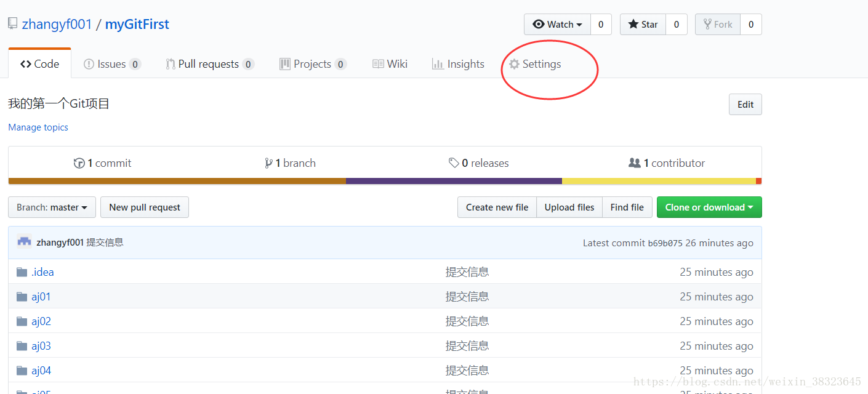Click the description text 我的第一个Git项目
The width and height of the screenshot is (868, 394).
point(59,103)
